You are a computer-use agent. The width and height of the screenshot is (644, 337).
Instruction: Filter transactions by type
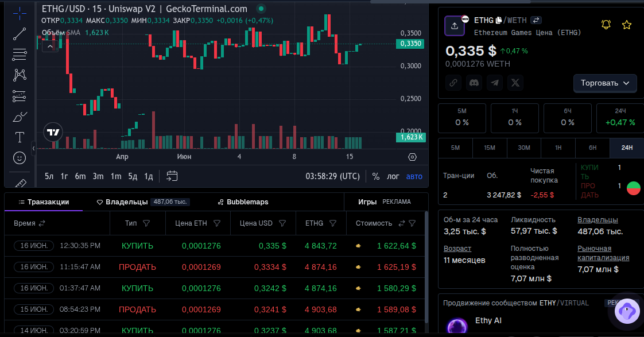146,223
